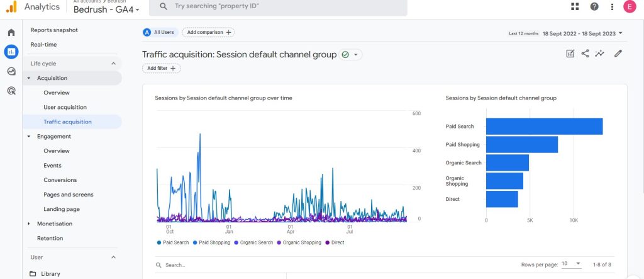Click the All Users chip
This screenshot has width=644, height=279.
tap(160, 32)
